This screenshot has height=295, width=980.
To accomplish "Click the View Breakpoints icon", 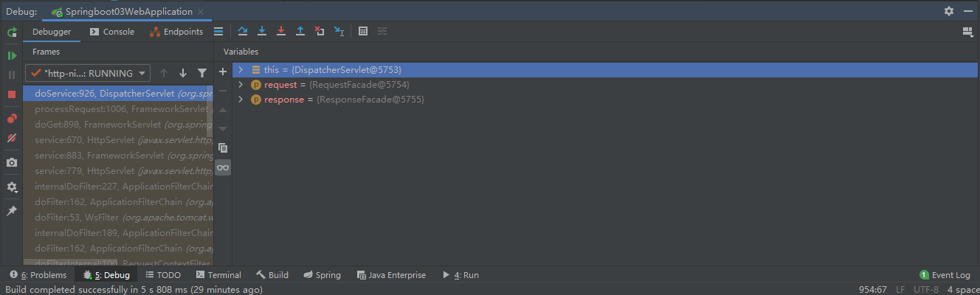I will click(12, 119).
